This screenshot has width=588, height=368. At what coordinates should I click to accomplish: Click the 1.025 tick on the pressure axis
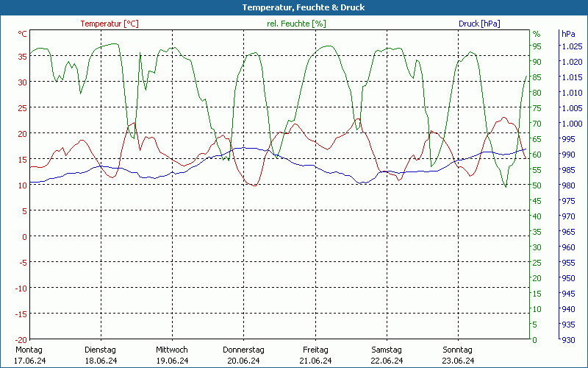(572, 46)
